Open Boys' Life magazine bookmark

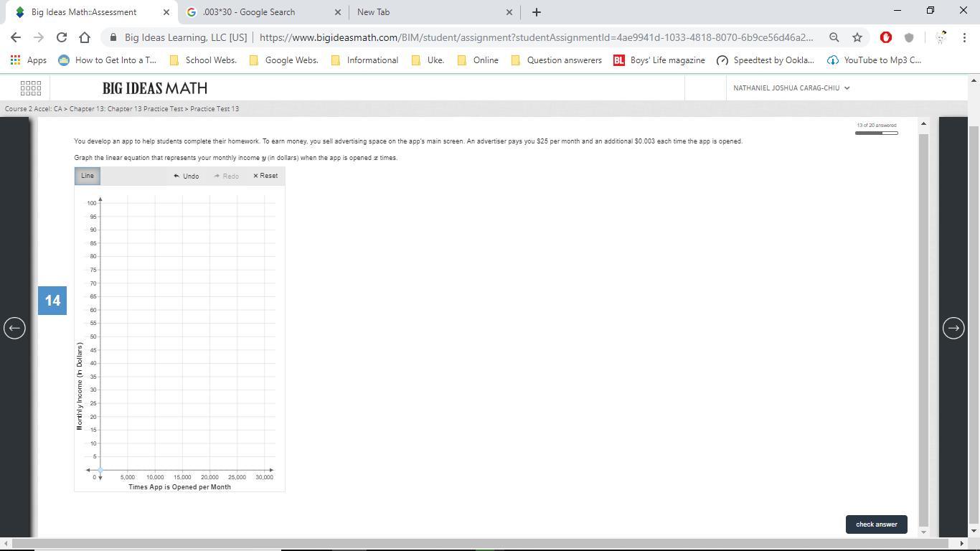(x=659, y=60)
